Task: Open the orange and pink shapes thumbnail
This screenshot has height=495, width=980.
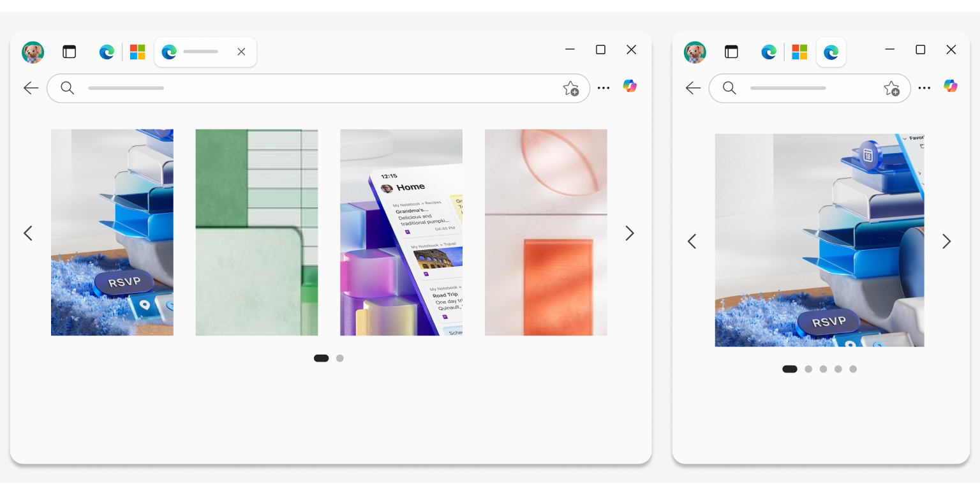Action: pyautogui.click(x=546, y=232)
